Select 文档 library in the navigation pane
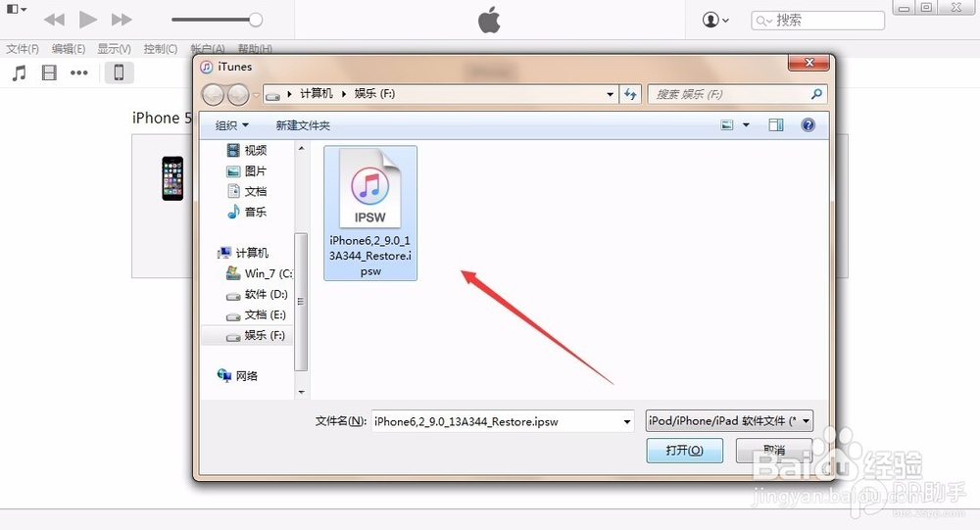This screenshot has height=530, width=980. pyautogui.click(x=248, y=191)
